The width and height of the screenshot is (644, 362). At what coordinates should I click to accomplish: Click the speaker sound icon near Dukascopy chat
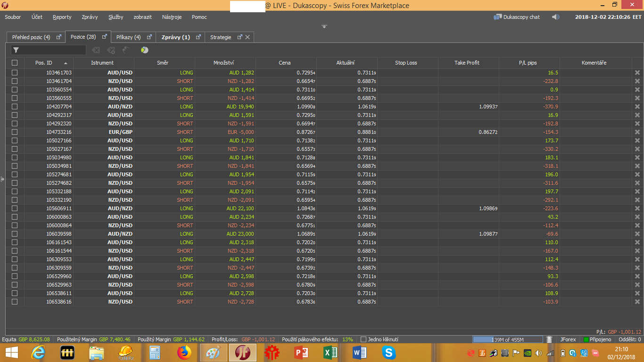click(x=556, y=17)
